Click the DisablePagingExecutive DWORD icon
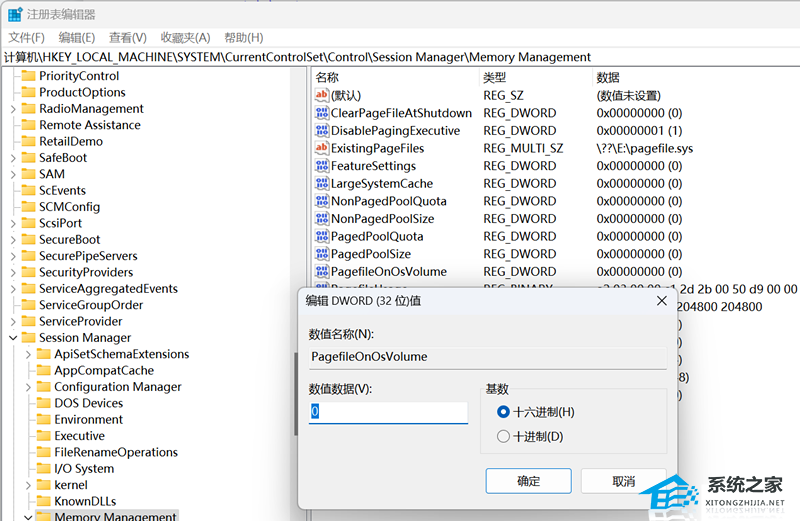Image resolution: width=800 pixels, height=521 pixels. coord(322,131)
